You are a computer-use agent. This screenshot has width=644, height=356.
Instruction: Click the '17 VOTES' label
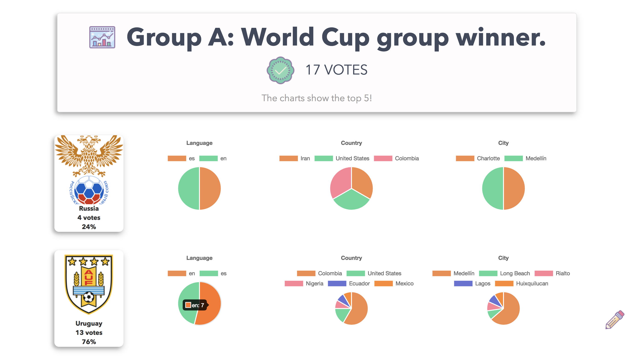pyautogui.click(x=337, y=70)
